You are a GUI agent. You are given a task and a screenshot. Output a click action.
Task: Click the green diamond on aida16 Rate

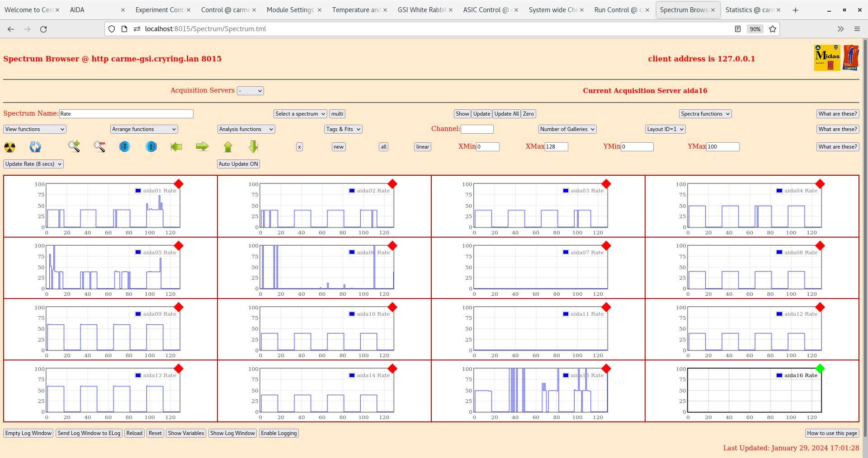820,369
